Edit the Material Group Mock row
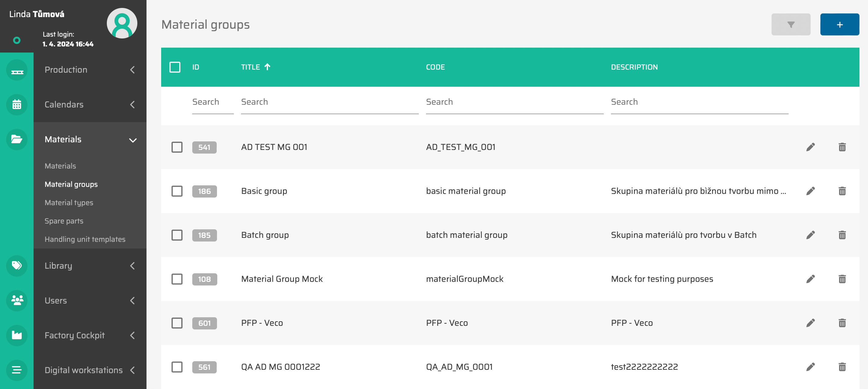The height and width of the screenshot is (389, 868). click(810, 279)
